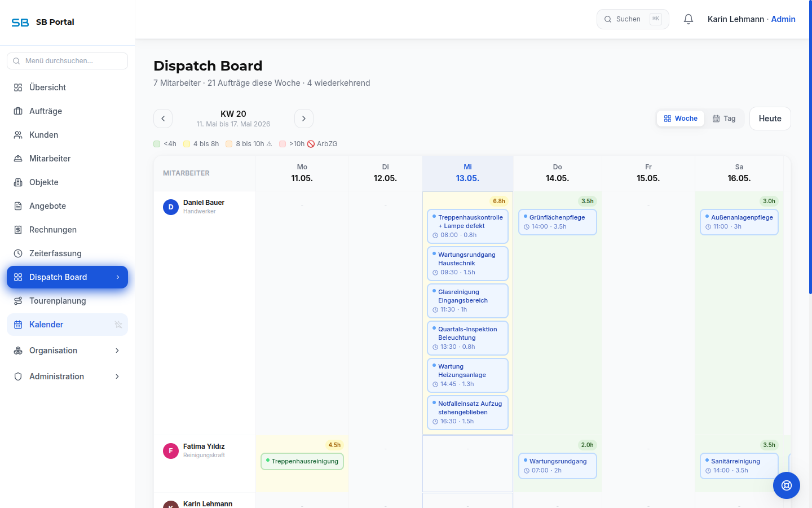812x508 pixels.
Task: Click the Organisation icon in sidebar
Action: 18,351
